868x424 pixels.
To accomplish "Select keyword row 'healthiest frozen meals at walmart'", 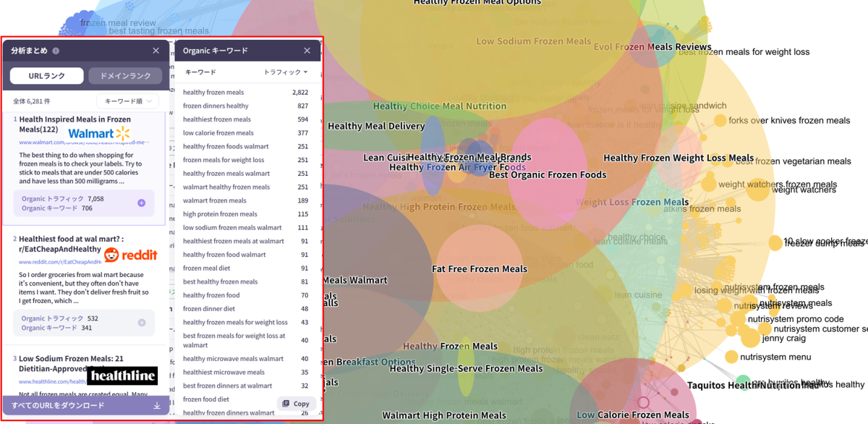I will click(x=245, y=241).
